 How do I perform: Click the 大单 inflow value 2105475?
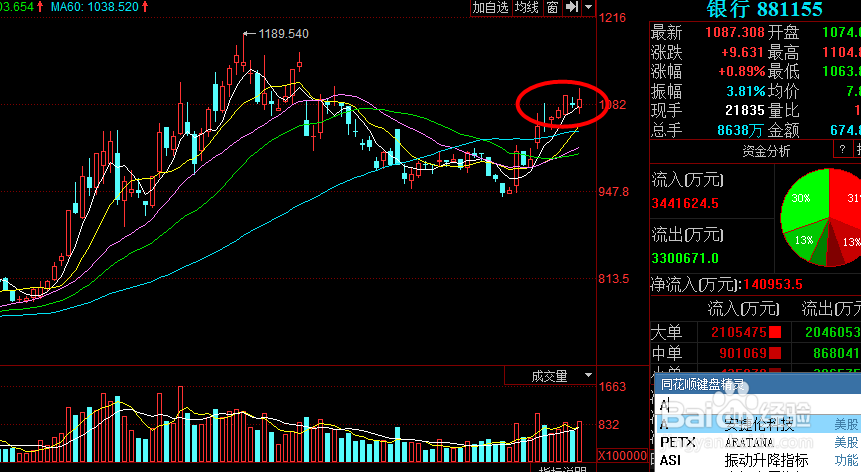[x=739, y=333]
